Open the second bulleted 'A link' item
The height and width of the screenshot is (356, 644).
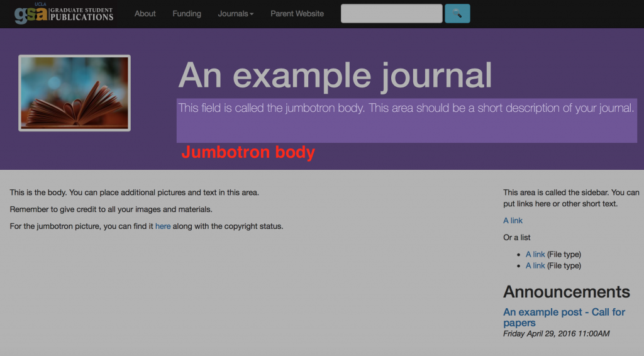click(535, 265)
